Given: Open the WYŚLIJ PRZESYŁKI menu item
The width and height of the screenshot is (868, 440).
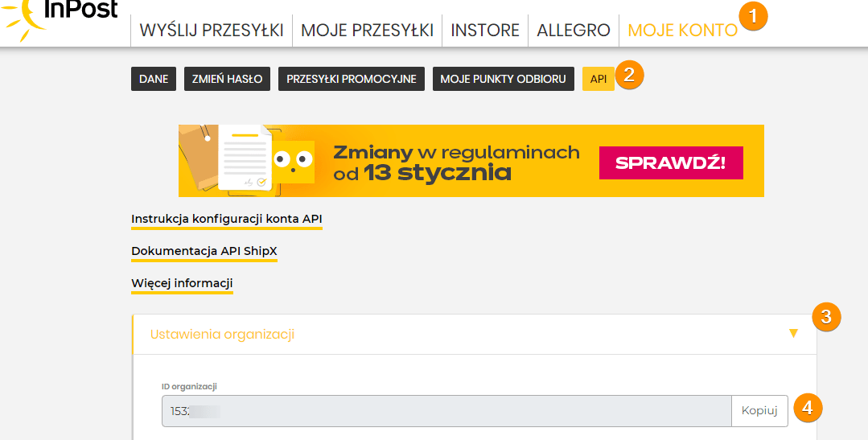Looking at the screenshot, I should pyautogui.click(x=212, y=30).
